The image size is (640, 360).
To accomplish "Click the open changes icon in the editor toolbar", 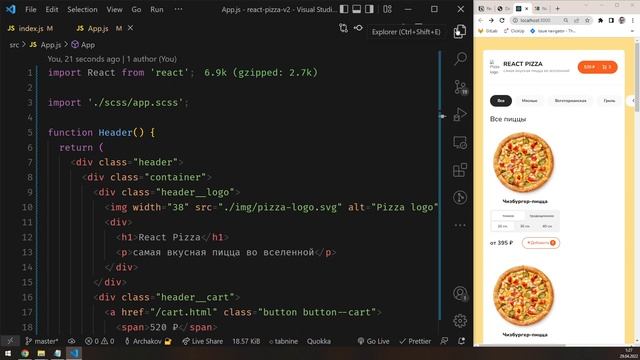I will (x=343, y=28).
